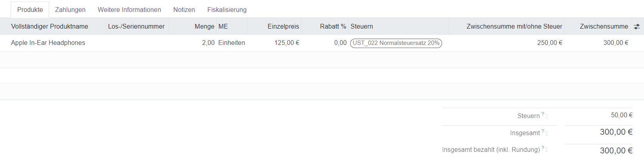Click the quantity 2,00 cell

tap(208, 43)
